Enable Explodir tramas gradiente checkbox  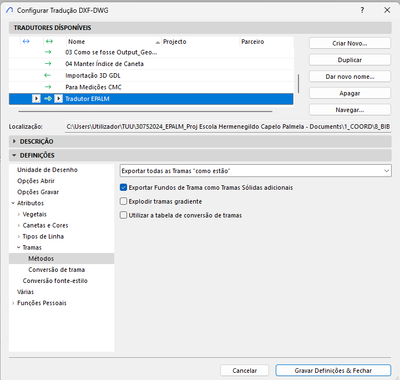(x=123, y=201)
